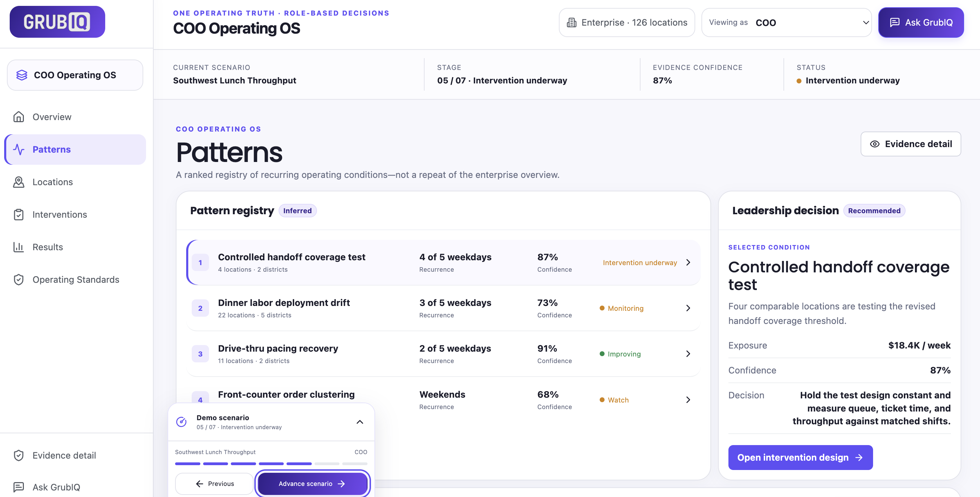Image resolution: width=980 pixels, height=497 pixels.
Task: Open the Viewing as COO dropdown
Action: (786, 22)
